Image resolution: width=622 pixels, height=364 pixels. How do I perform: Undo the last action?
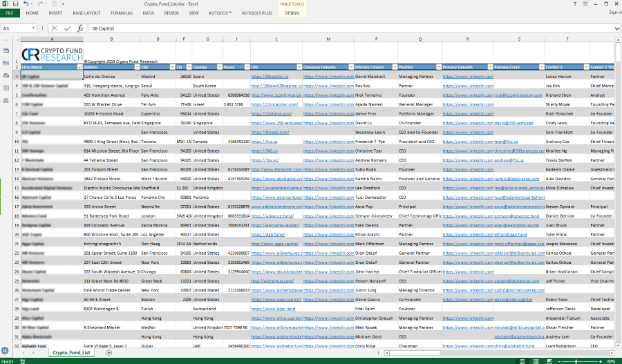[26, 3]
